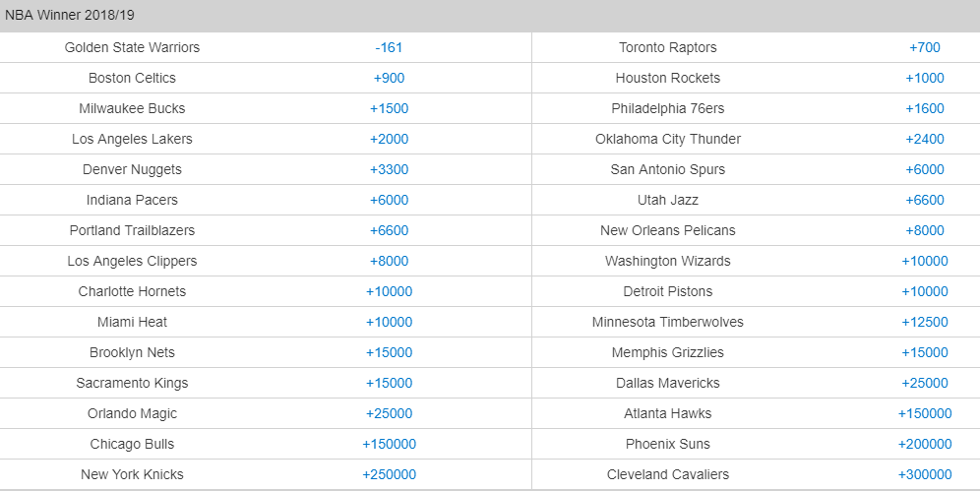Image resolution: width=980 pixels, height=491 pixels.
Task: Click Minnesota Timberwolves +12500 odds
Action: (925, 322)
